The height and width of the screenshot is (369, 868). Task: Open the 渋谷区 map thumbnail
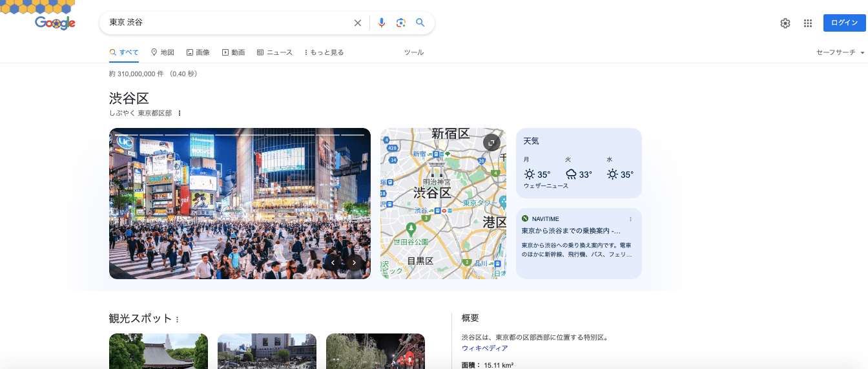[443, 204]
